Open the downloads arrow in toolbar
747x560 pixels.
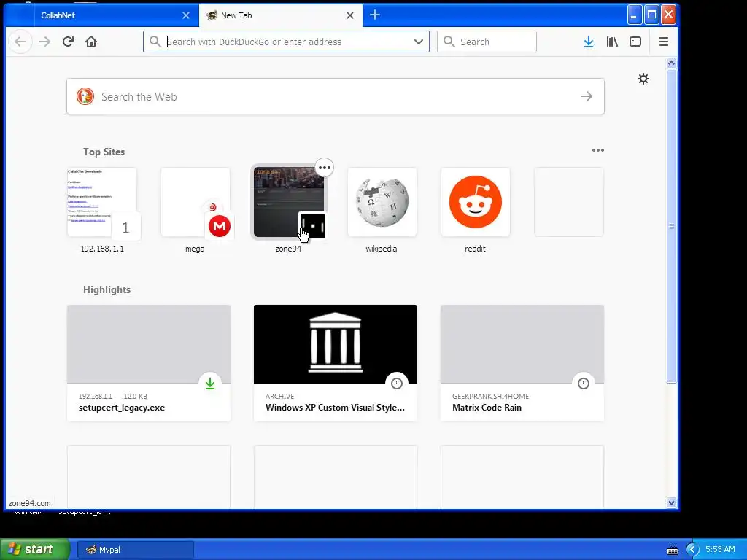coord(589,42)
